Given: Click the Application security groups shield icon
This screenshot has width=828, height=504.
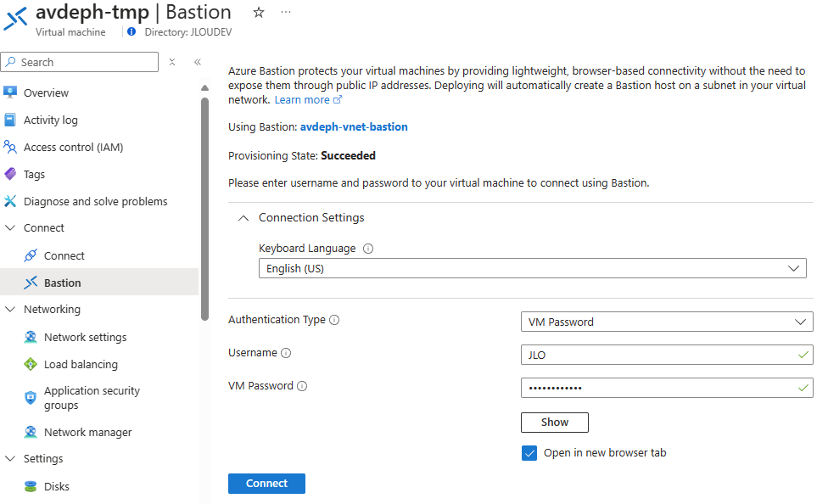Looking at the screenshot, I should [31, 398].
